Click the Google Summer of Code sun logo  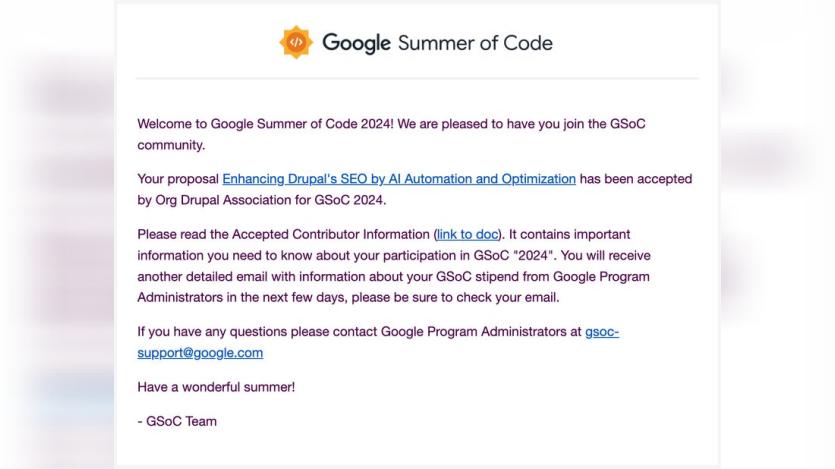tap(296, 42)
